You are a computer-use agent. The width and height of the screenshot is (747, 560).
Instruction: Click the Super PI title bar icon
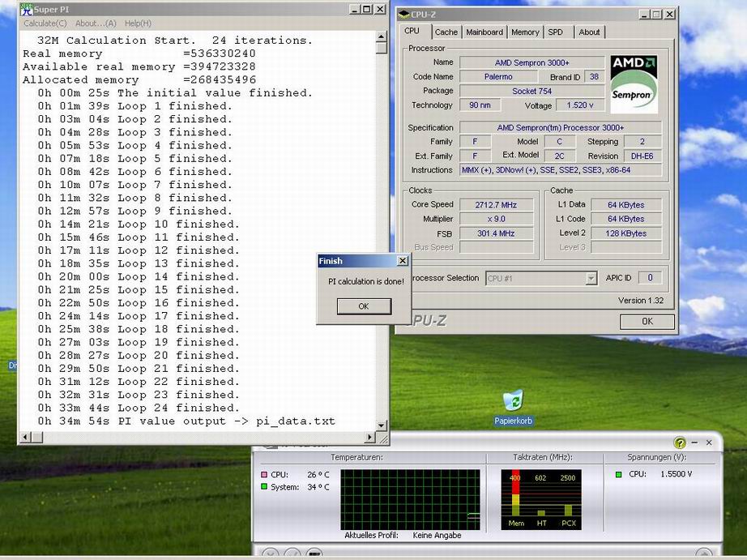tap(27, 9)
